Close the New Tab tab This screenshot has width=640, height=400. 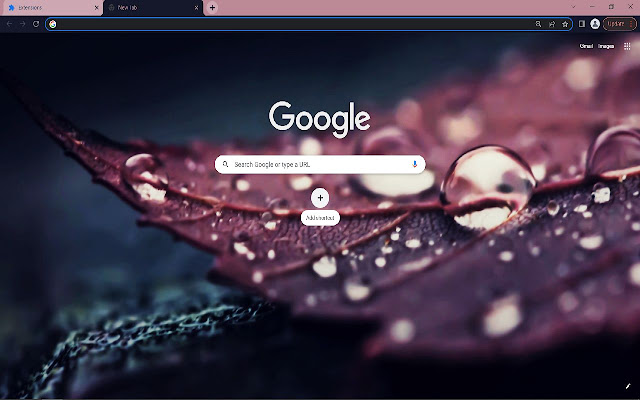tap(196, 8)
